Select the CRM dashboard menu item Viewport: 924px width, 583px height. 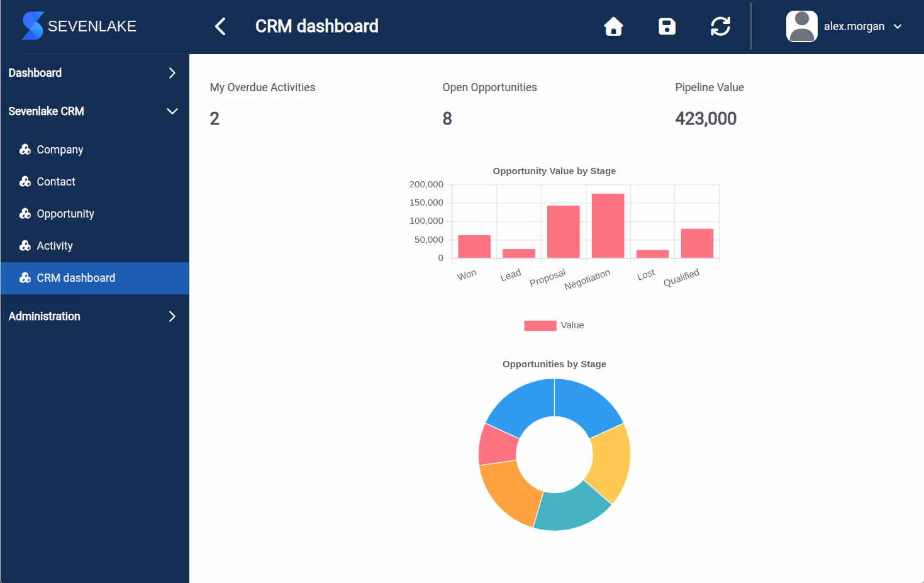point(94,278)
